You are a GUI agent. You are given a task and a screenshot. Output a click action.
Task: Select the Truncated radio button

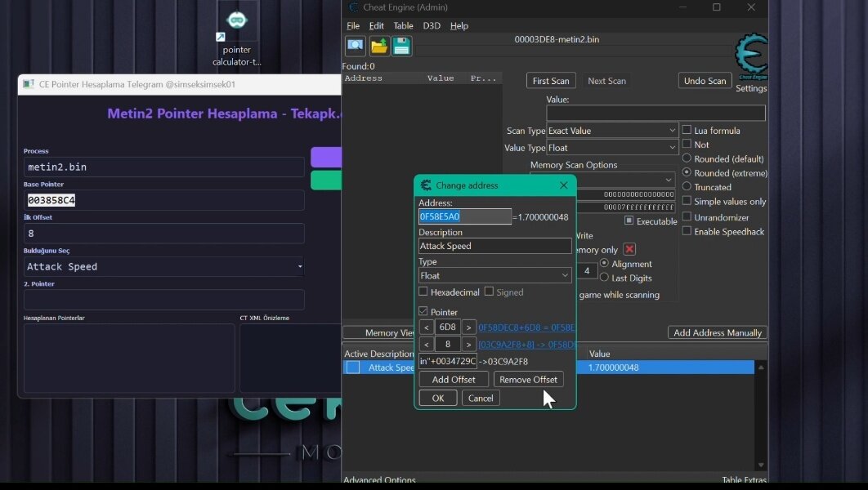687,187
